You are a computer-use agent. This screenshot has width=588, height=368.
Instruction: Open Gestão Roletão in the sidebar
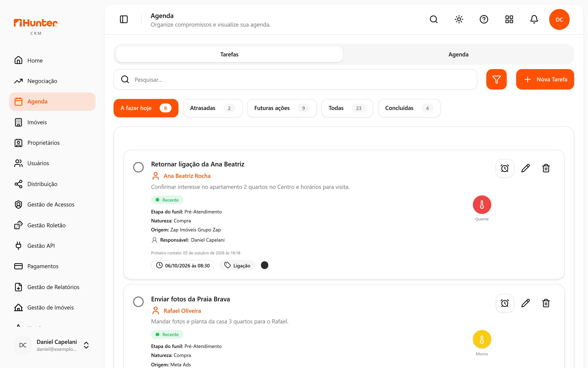click(52, 225)
